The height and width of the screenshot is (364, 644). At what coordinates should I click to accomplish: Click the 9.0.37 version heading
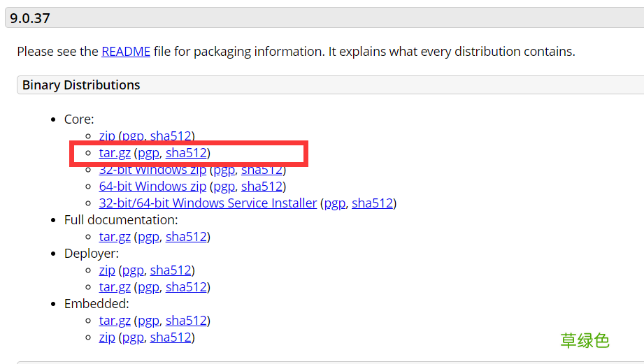click(30, 18)
